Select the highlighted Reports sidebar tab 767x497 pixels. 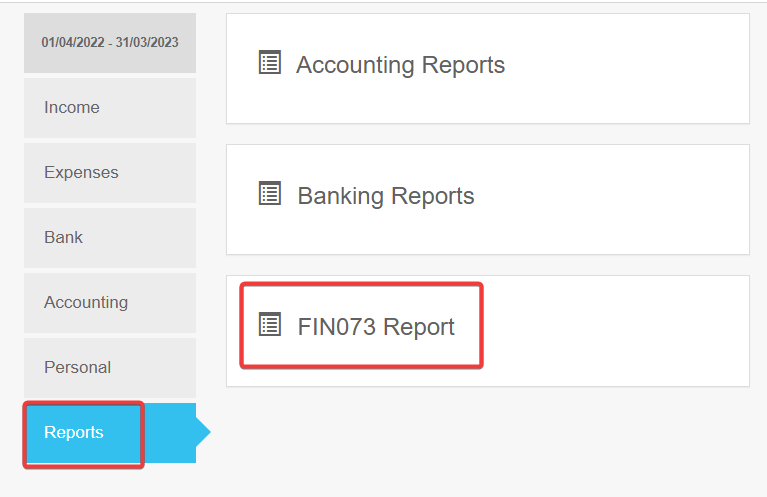point(74,433)
